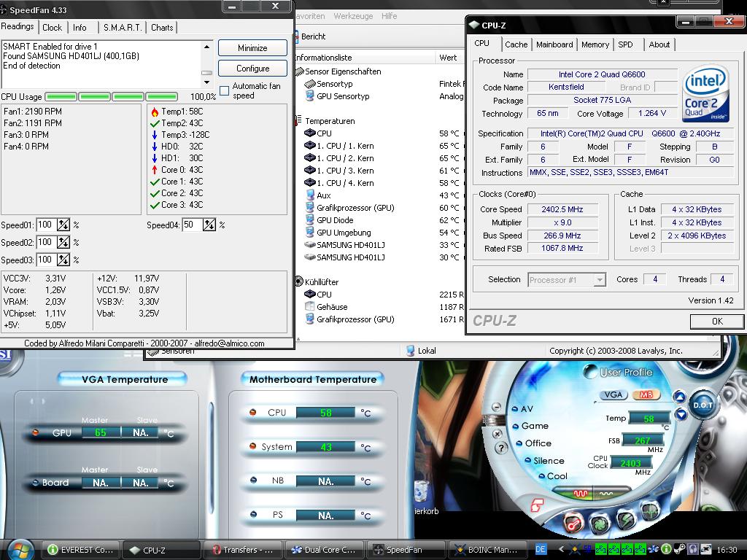Click the Informationsliste column header in EVEREST

(x=365, y=58)
